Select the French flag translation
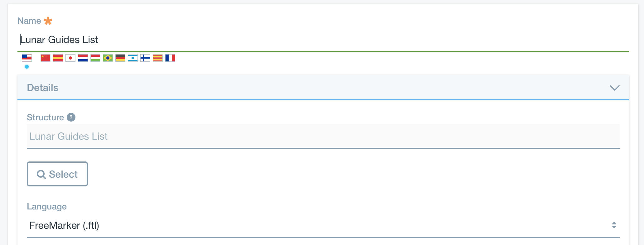The width and height of the screenshot is (644, 245). click(x=170, y=58)
